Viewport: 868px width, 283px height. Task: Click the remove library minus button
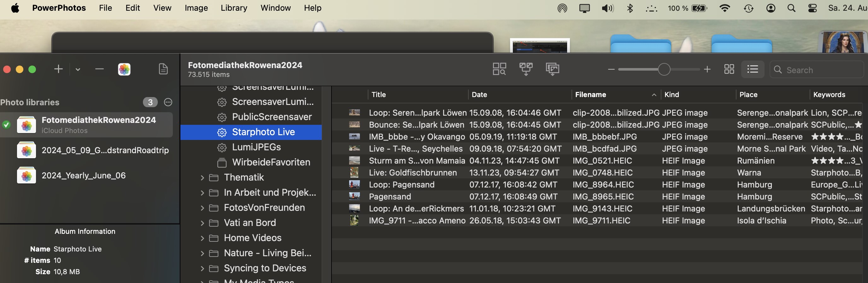99,69
